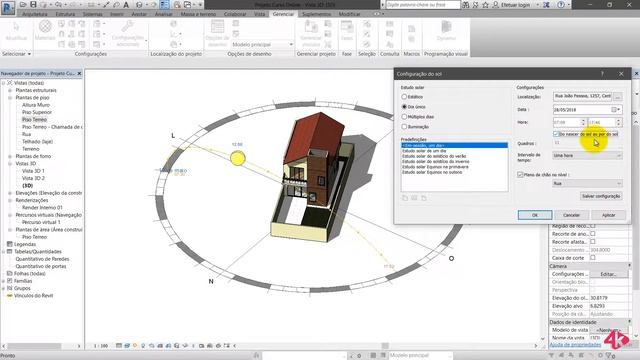Open the Massa e terreno ribbon tab
Image resolution: width=640 pixels, height=360 pixels.
point(198,14)
